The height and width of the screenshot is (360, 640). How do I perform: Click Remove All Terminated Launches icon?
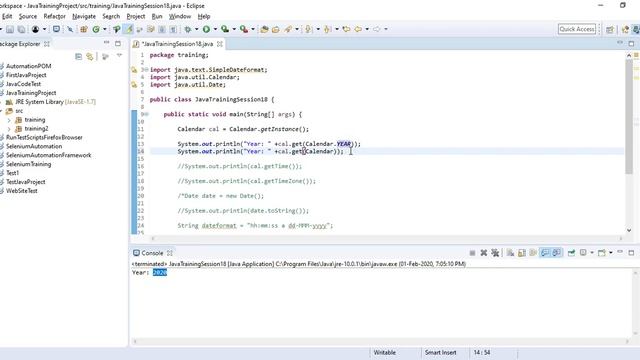click(x=495, y=253)
